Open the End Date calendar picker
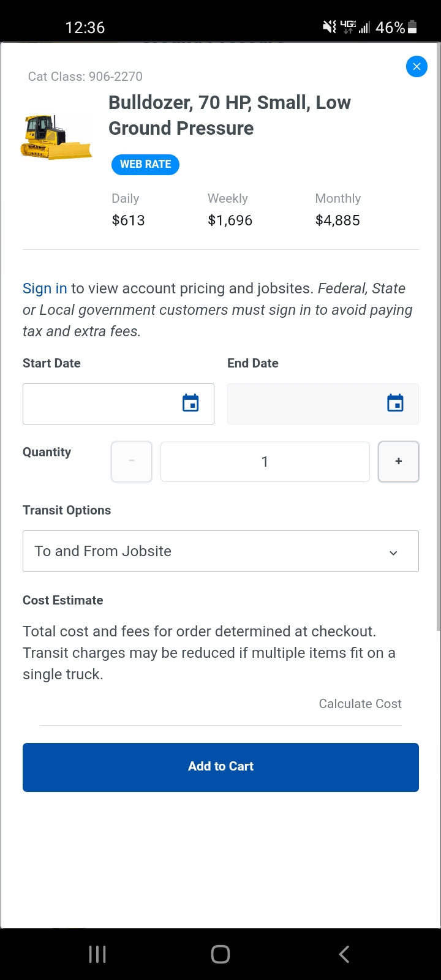This screenshot has width=441, height=980. (395, 403)
